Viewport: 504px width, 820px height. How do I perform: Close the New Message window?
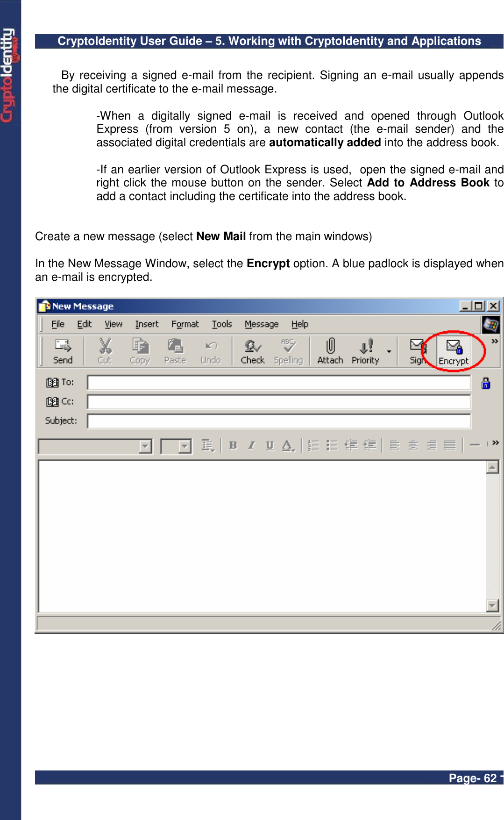tap(493, 306)
